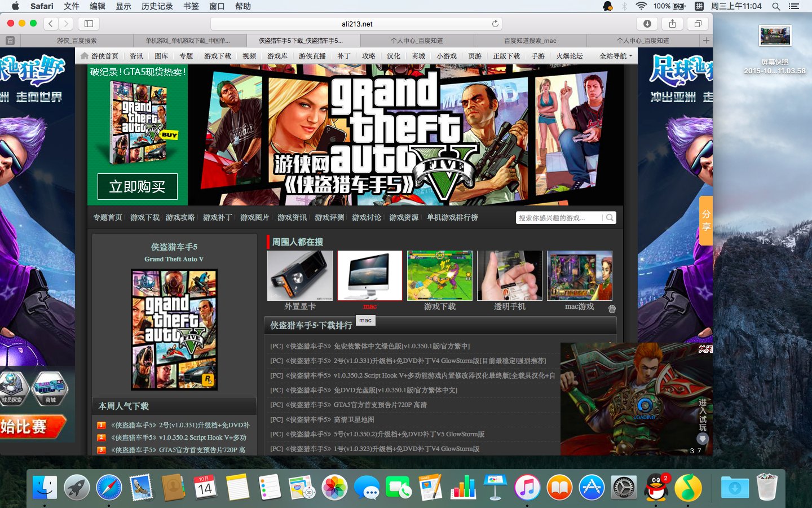Click the 外置显卡 thumbnail
The height and width of the screenshot is (508, 812).
click(x=300, y=276)
